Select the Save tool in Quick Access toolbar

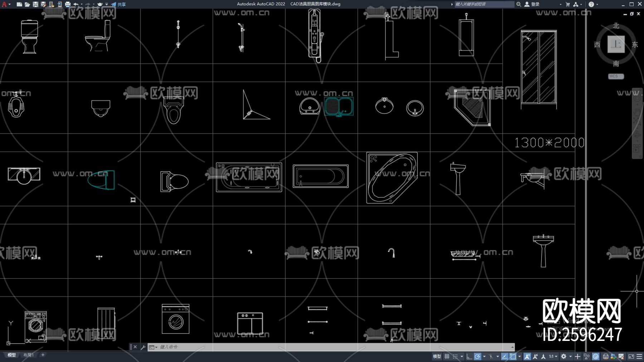[35, 4]
